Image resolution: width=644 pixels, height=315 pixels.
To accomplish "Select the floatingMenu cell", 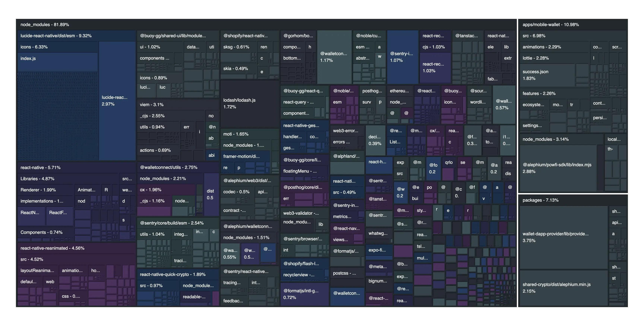I will (x=304, y=171).
